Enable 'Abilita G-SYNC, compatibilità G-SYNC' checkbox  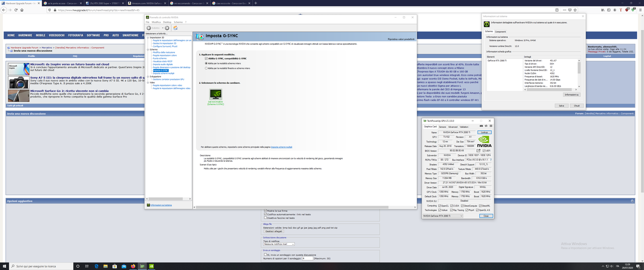click(206, 58)
